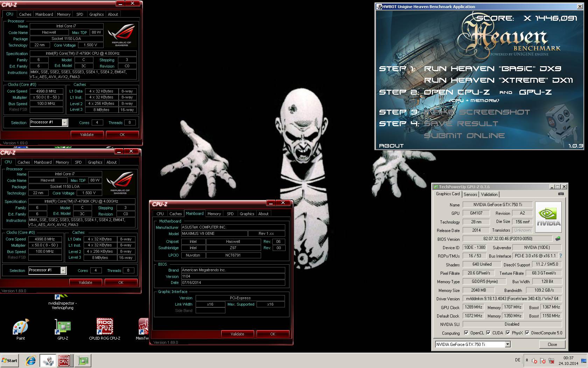Click Run Heaven "Xtreme" DX11

[498, 80]
